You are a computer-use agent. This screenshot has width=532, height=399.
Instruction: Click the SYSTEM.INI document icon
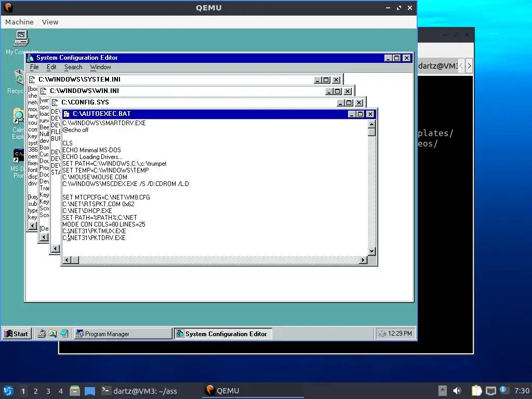(32, 79)
